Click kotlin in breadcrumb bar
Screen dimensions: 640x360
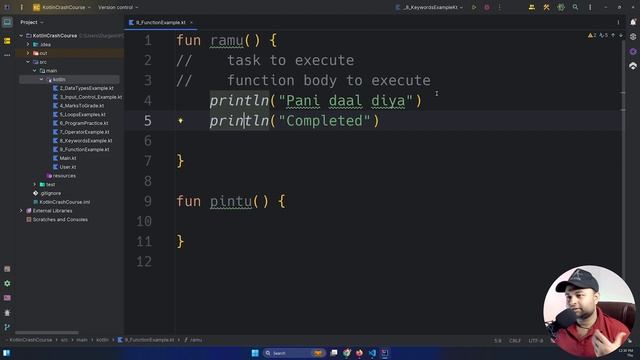pyautogui.click(x=102, y=340)
